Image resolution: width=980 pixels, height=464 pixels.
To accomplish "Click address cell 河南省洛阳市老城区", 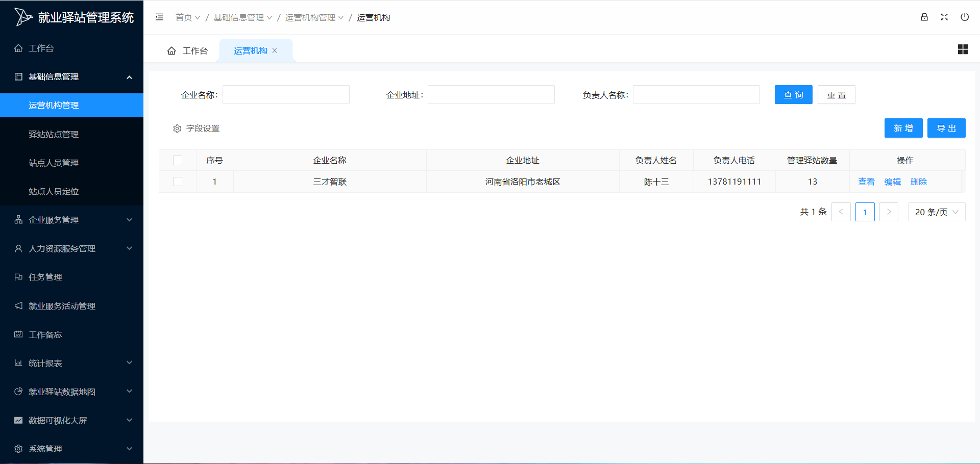I will tap(523, 182).
